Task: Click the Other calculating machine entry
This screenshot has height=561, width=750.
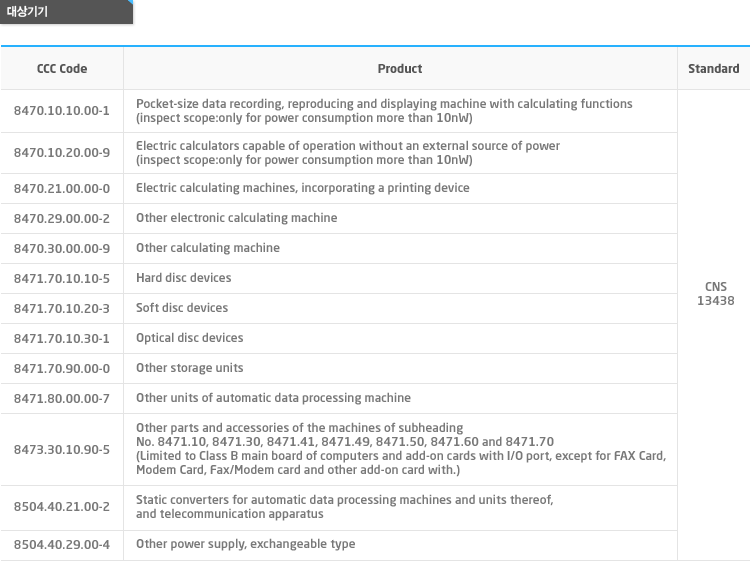Action: pos(208,248)
